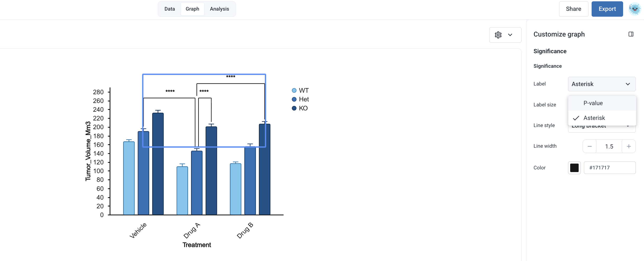Open the user avatar profile menu

[x=635, y=9]
